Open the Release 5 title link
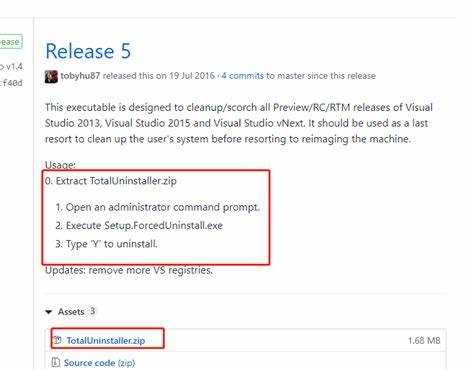Image resolution: width=474 pixels, height=370 pixels. tap(88, 52)
